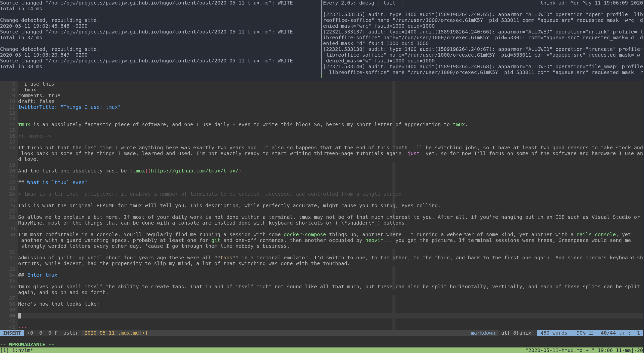Click the [tmux] link text on line 20

[139, 171]
